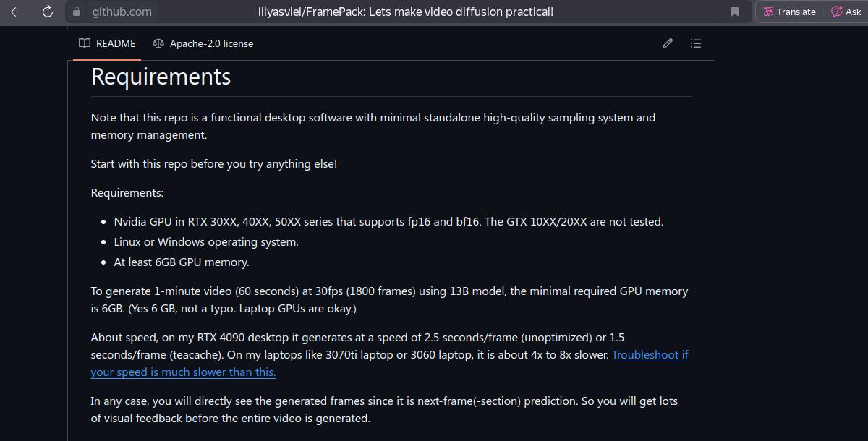868x441 pixels.
Task: Click the Nvidia GPU requirement bullet text
Action: click(388, 222)
